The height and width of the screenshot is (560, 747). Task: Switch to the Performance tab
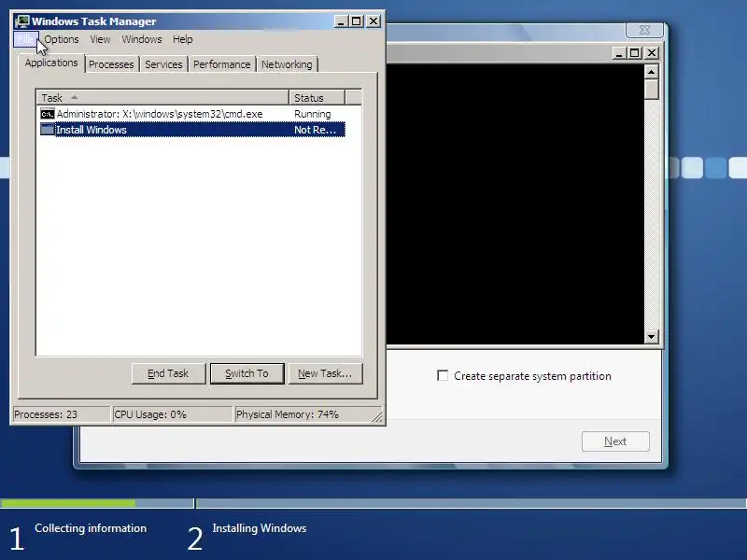[x=221, y=64]
